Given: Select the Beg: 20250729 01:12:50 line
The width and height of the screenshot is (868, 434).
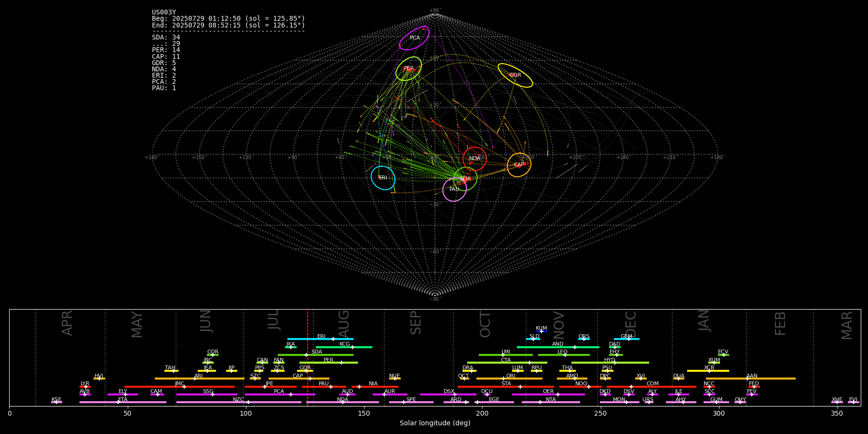Looking at the screenshot, I should [229, 19].
